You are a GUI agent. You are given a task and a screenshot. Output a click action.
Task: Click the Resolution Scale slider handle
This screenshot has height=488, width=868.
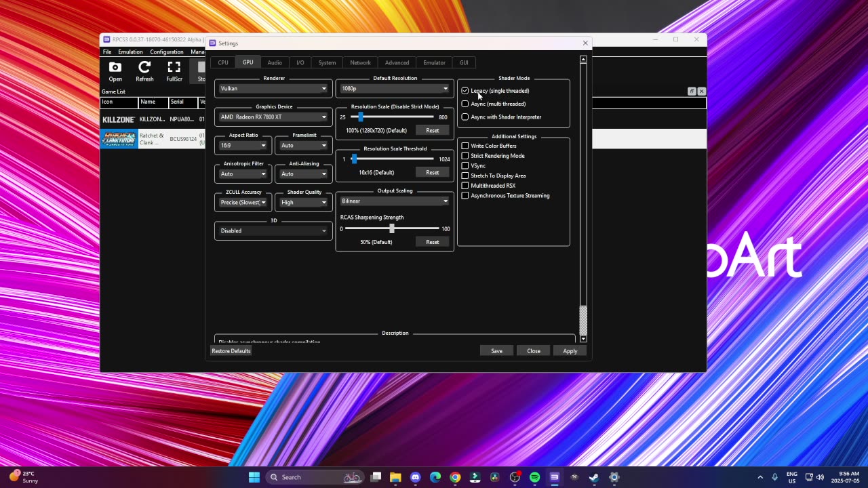(360, 117)
